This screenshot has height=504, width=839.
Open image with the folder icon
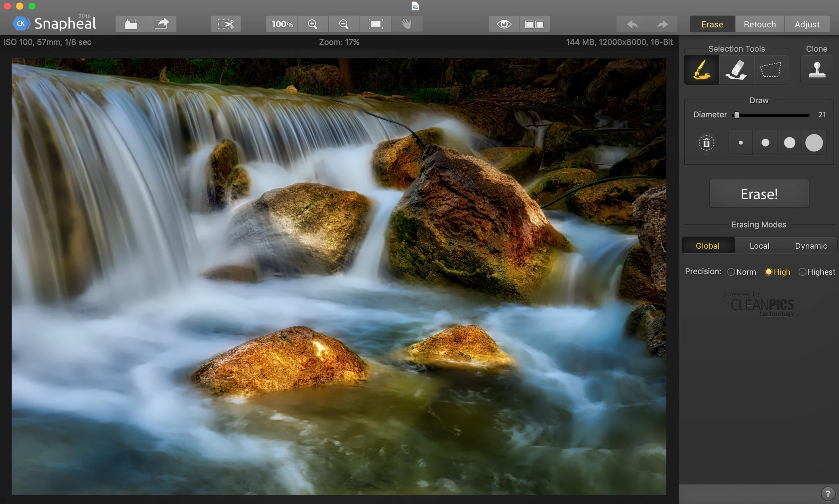point(131,24)
